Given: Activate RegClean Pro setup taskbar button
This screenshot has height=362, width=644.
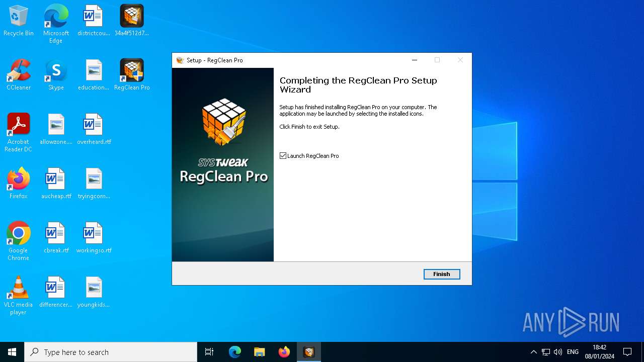Looking at the screenshot, I should 309,352.
